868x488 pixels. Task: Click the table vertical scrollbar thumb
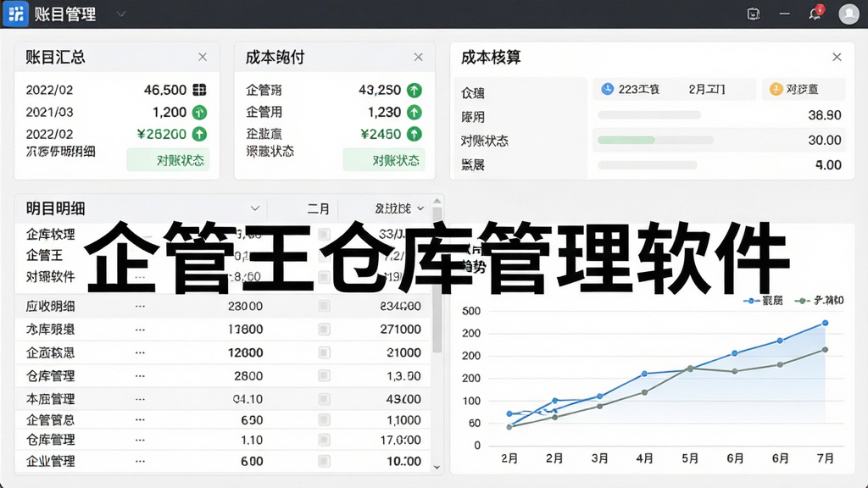[x=437, y=280]
